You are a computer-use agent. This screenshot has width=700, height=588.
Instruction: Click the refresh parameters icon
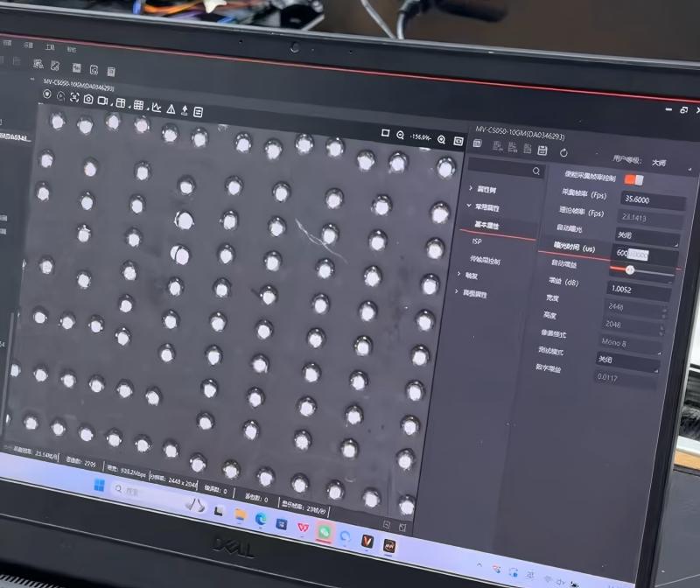tap(563, 152)
